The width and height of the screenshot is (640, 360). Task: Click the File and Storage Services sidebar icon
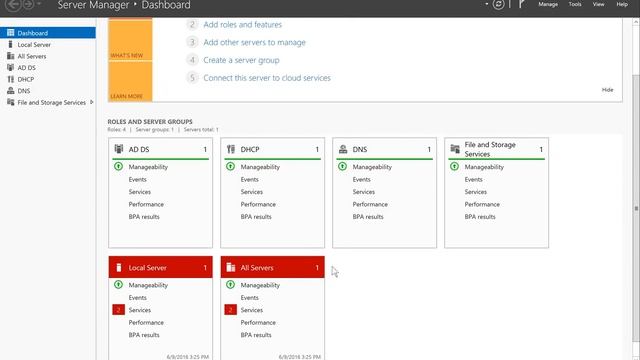pyautogui.click(x=11, y=102)
